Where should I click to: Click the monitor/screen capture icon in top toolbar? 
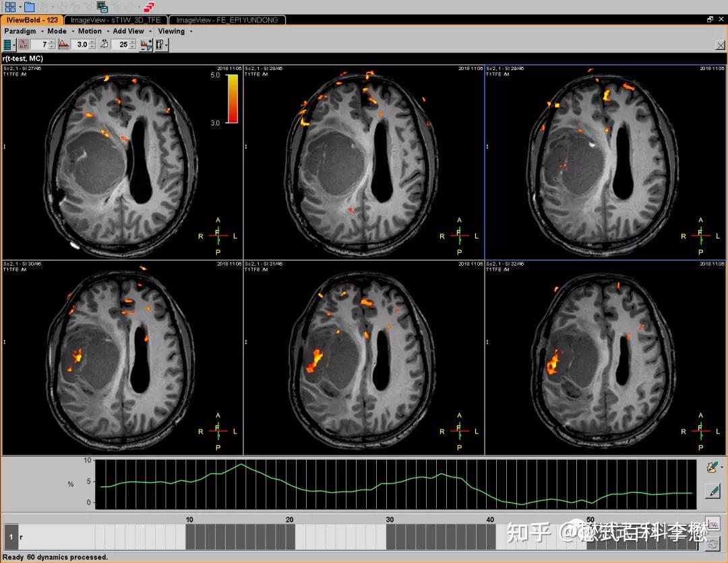point(102,7)
